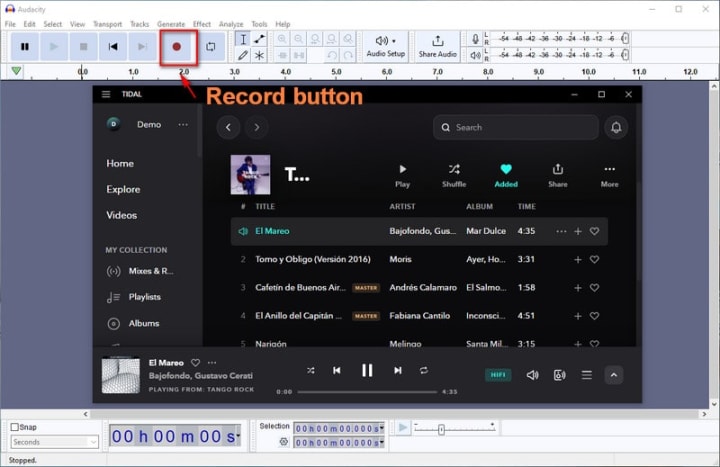Image resolution: width=720 pixels, height=467 pixels.
Task: Open the Demo profile options dots
Action: tap(183, 124)
